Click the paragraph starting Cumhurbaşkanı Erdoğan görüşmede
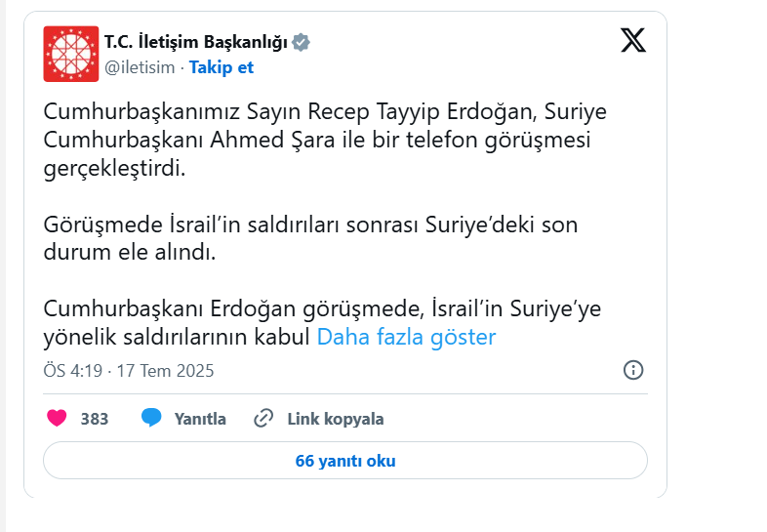This screenshot has height=532, width=767. click(322, 323)
